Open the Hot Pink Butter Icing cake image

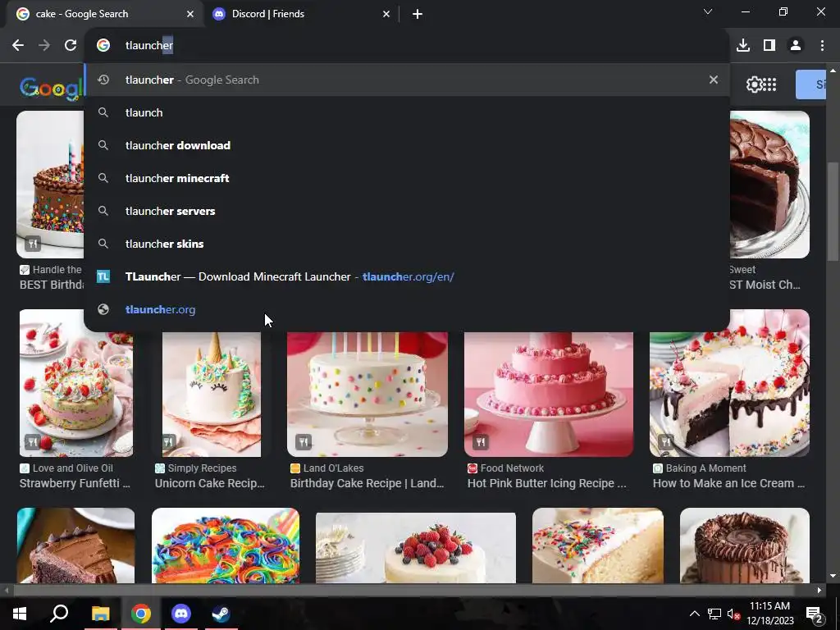(x=549, y=395)
